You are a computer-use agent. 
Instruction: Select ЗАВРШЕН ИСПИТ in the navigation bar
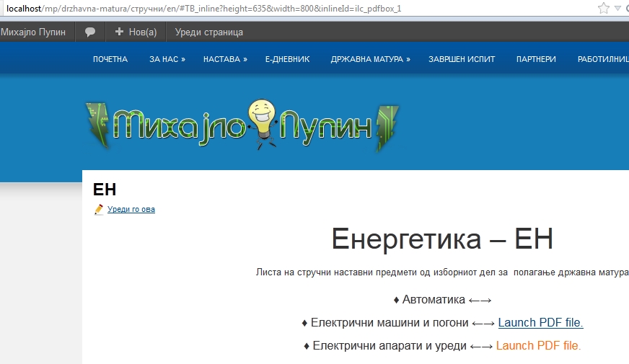point(462,60)
